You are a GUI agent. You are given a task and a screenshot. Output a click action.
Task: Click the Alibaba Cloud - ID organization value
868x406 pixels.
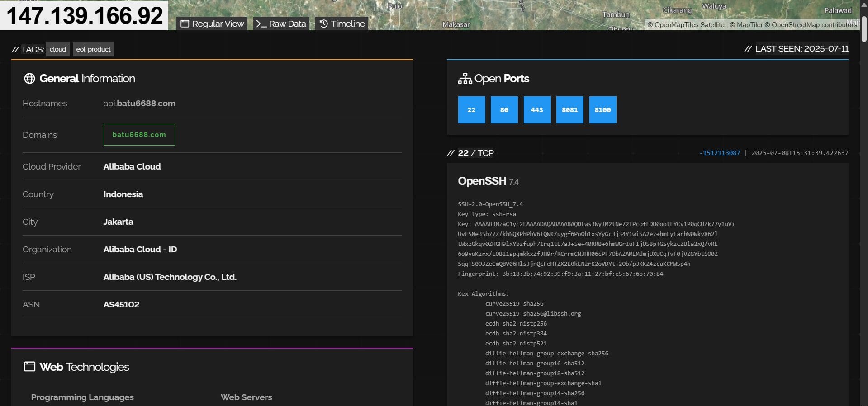pos(140,249)
